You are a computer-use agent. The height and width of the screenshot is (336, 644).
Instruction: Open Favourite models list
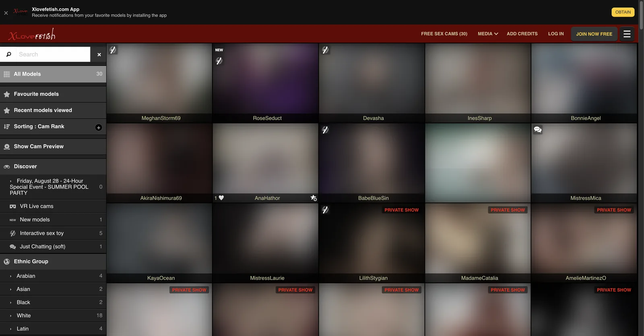53,94
